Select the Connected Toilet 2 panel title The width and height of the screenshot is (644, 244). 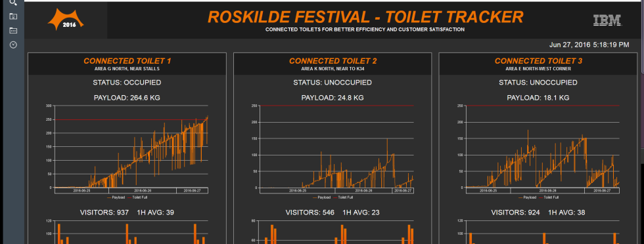333,61
